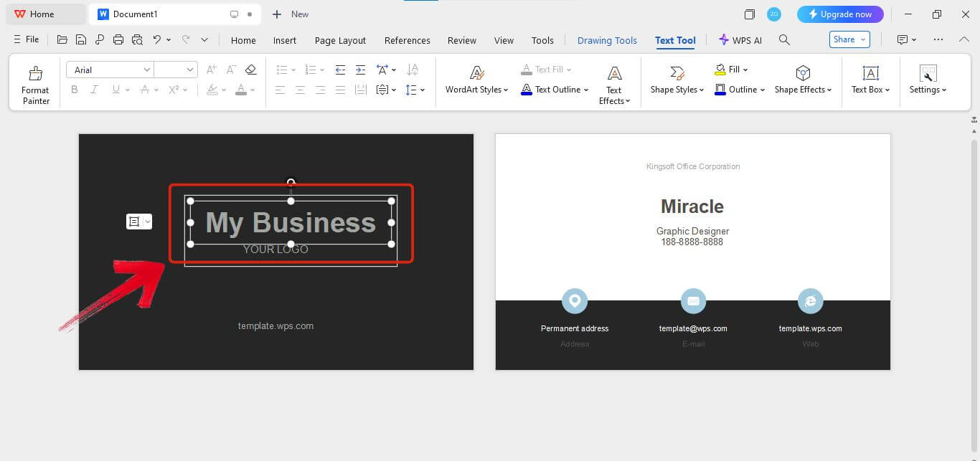
Task: Open the Shape Effects menu
Action: pyautogui.click(x=803, y=80)
